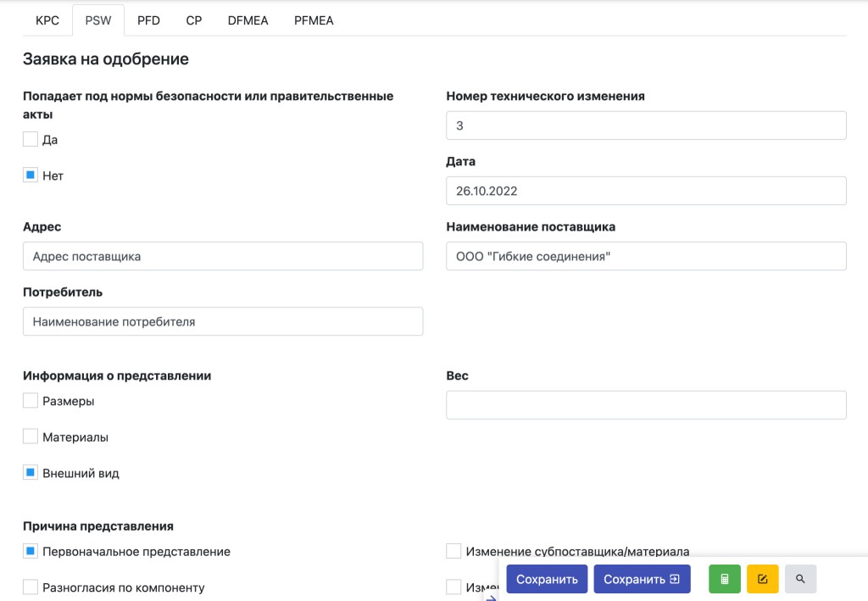868x601 pixels.
Task: Click the "Адрес" input field
Action: tap(223, 256)
